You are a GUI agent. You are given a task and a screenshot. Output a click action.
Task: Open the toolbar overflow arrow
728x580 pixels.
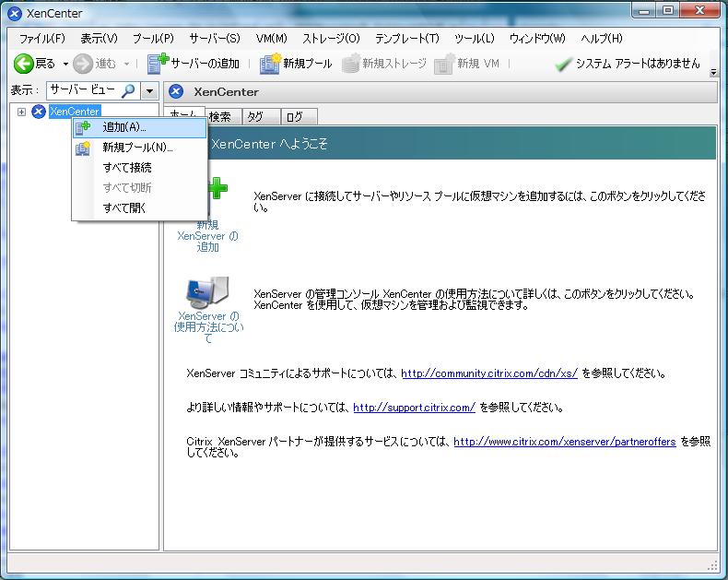(713, 72)
